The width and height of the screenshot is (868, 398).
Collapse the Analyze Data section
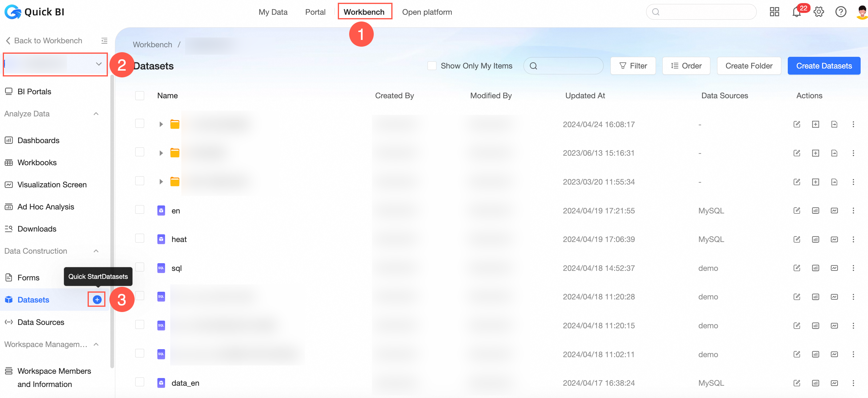[x=96, y=114]
